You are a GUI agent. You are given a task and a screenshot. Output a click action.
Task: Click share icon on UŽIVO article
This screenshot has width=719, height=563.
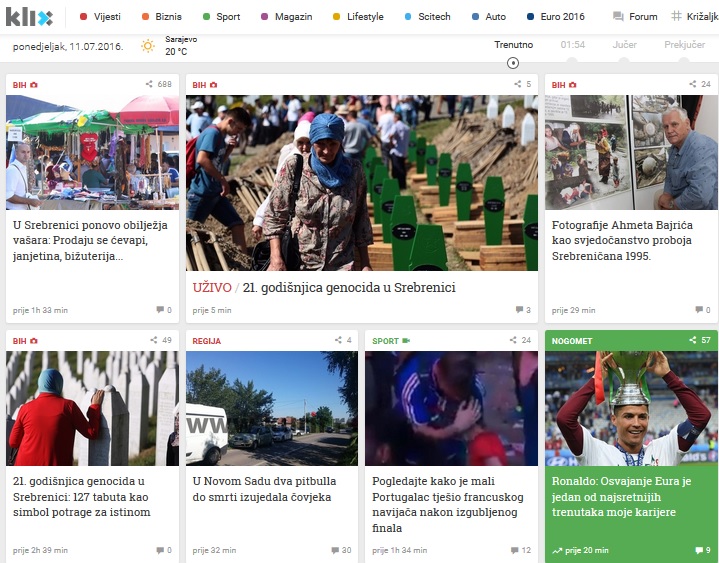518,84
